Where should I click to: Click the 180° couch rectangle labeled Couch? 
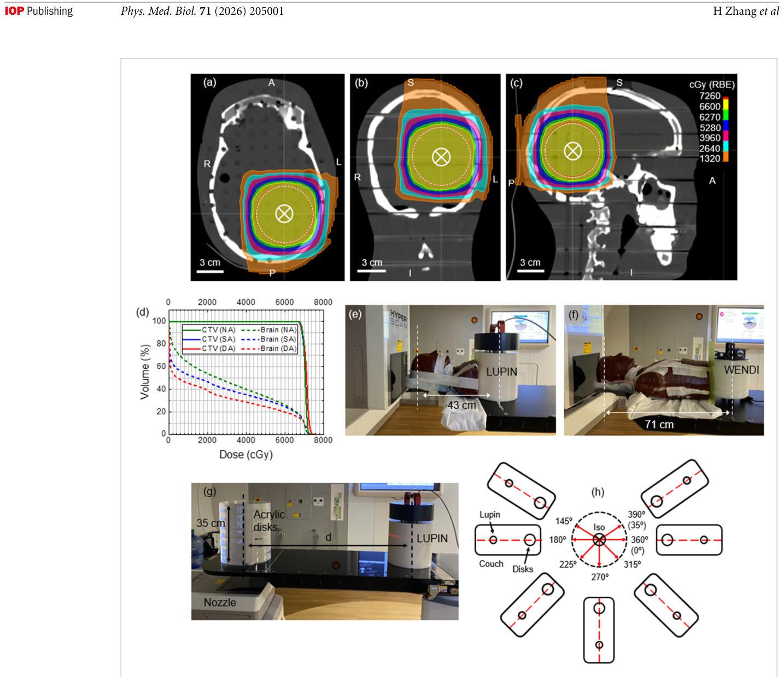pos(508,540)
